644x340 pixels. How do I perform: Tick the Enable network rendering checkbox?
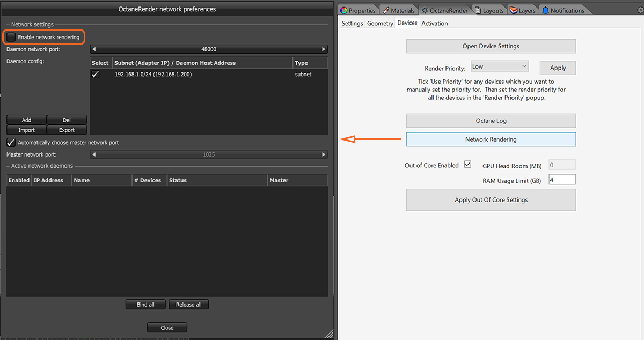pyautogui.click(x=11, y=37)
